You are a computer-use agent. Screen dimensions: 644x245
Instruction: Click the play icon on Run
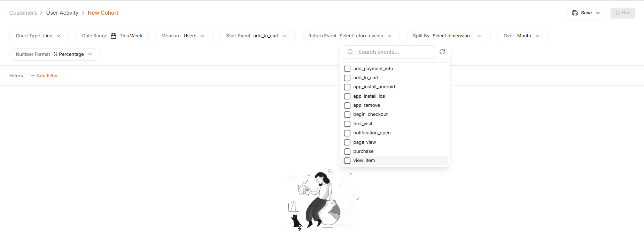coord(618,13)
